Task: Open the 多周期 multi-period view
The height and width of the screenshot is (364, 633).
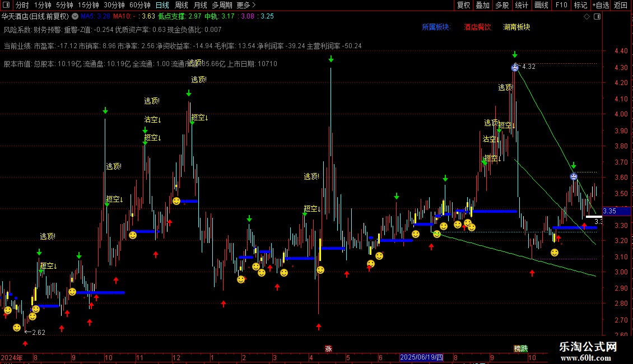Action: point(222,5)
